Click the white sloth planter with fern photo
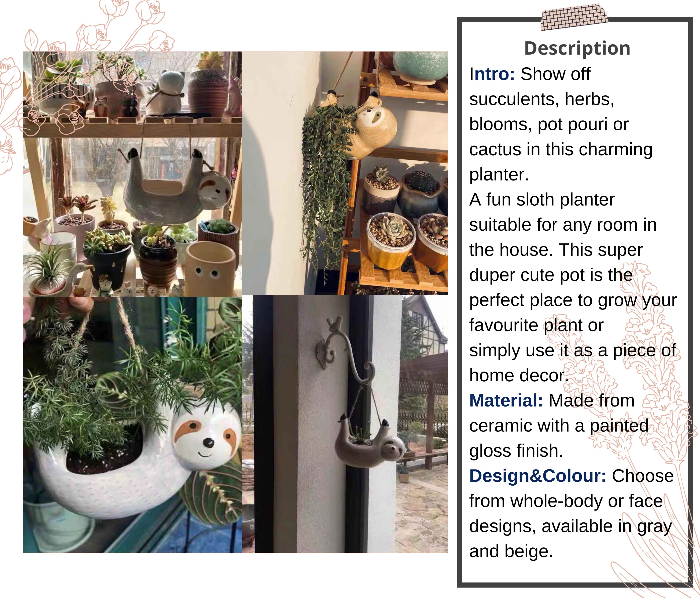The width and height of the screenshot is (700, 598). (x=133, y=425)
